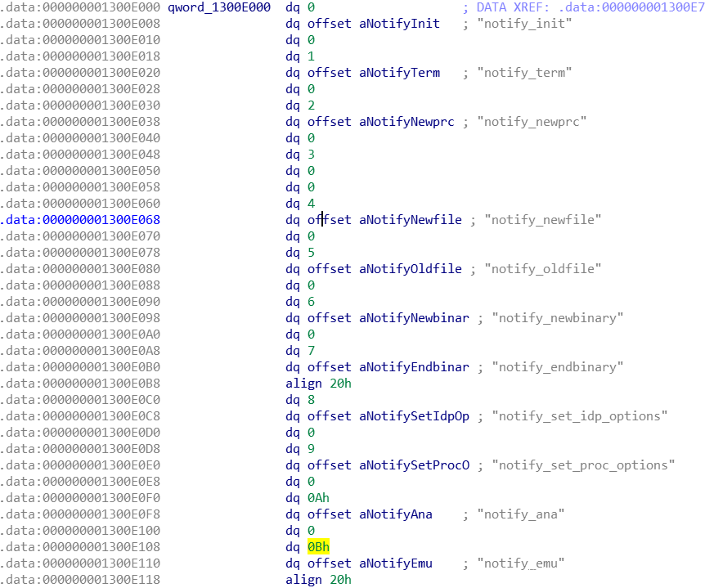Select the final align 20h directive
The height and width of the screenshot is (588, 705).
(x=319, y=580)
